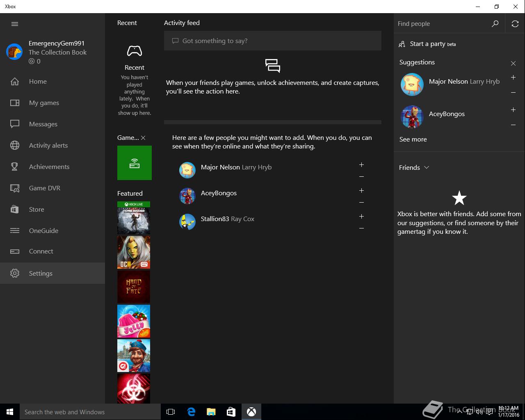The height and width of the screenshot is (420, 525).
Task: Click the Start a party people icon
Action: pyautogui.click(x=402, y=44)
